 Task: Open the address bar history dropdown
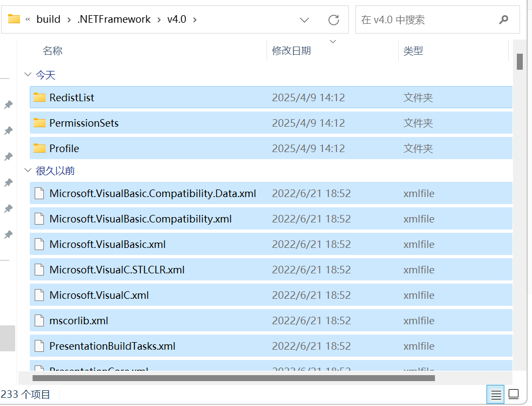[x=304, y=19]
